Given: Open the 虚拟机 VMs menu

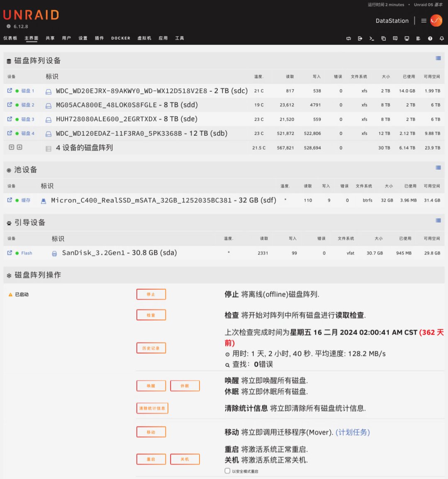Looking at the screenshot, I should 144,38.
